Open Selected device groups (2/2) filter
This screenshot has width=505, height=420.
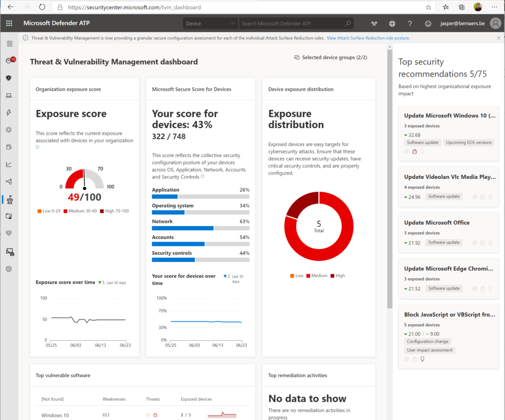click(x=330, y=57)
